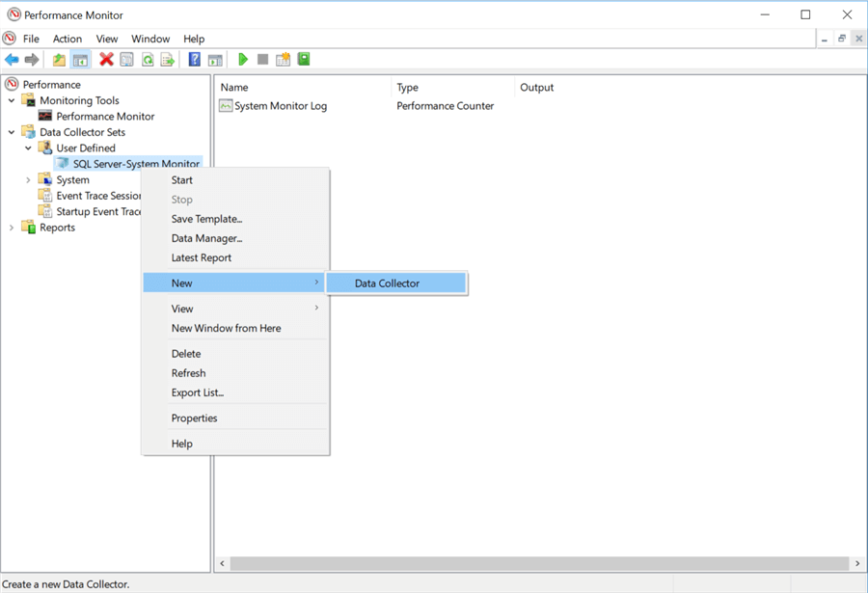This screenshot has width=868, height=593.
Task: Click the blue Back arrow in toolbar
Action: coord(12,60)
